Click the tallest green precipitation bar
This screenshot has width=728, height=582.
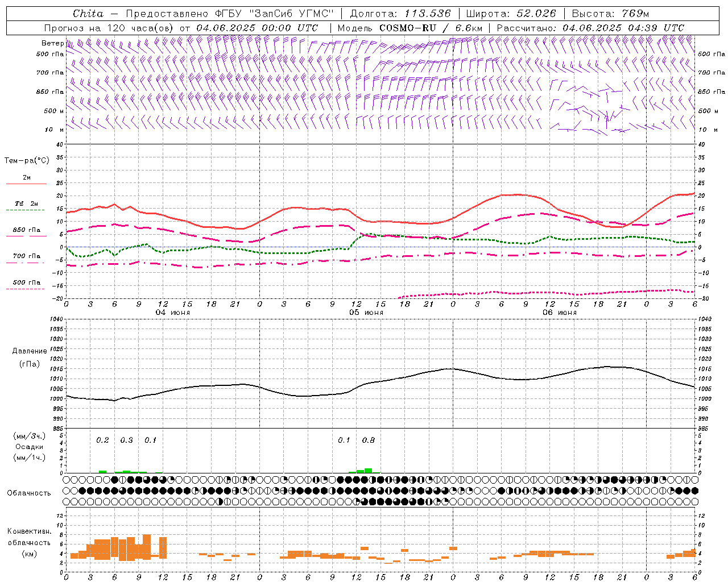tap(369, 471)
